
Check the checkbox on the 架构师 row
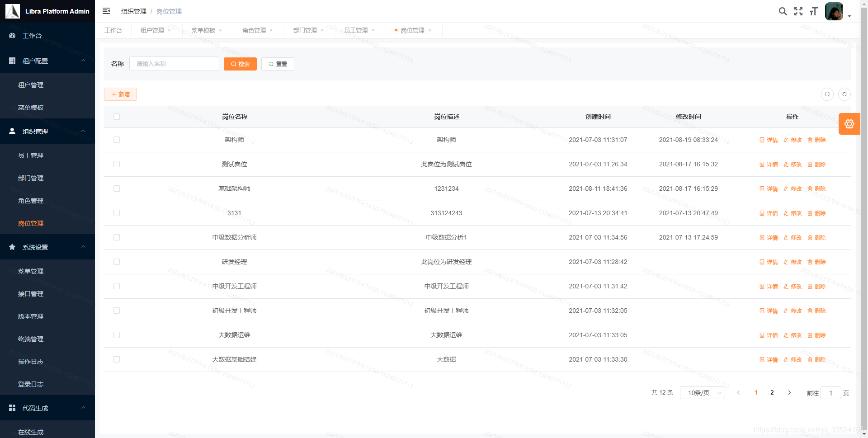pos(117,140)
